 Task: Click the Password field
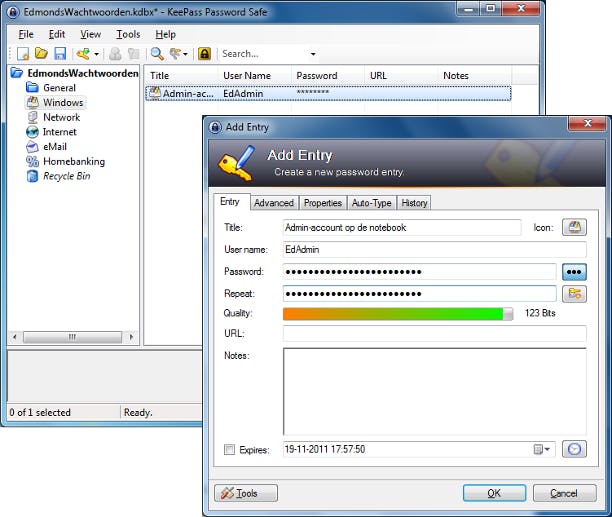[419, 272]
